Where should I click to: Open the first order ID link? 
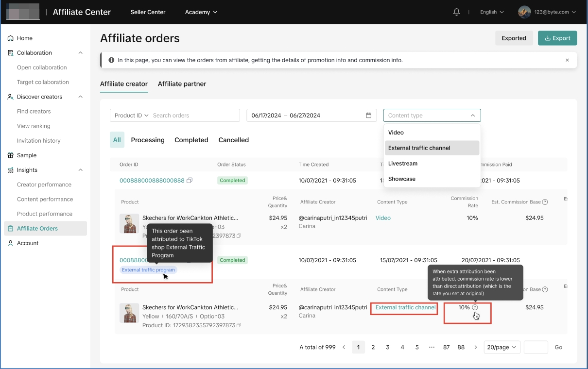pos(152,181)
